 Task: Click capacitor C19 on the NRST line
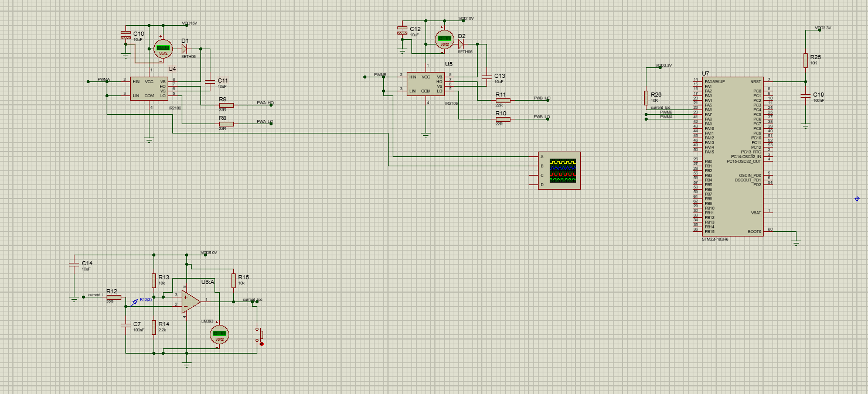tap(805, 95)
